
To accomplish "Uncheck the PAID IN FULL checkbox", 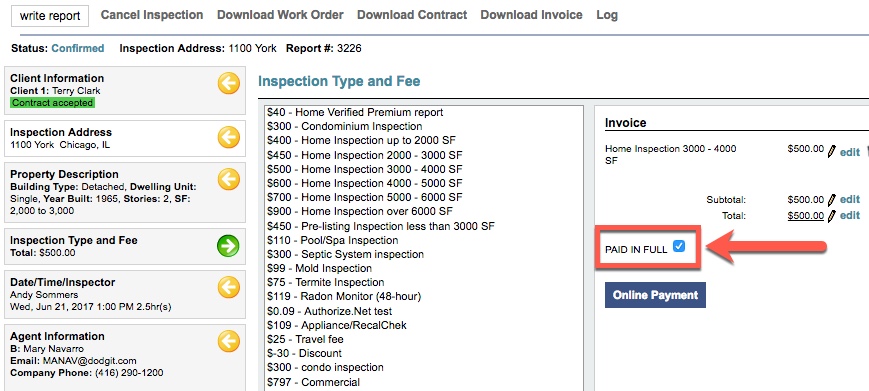I will pos(678,246).
